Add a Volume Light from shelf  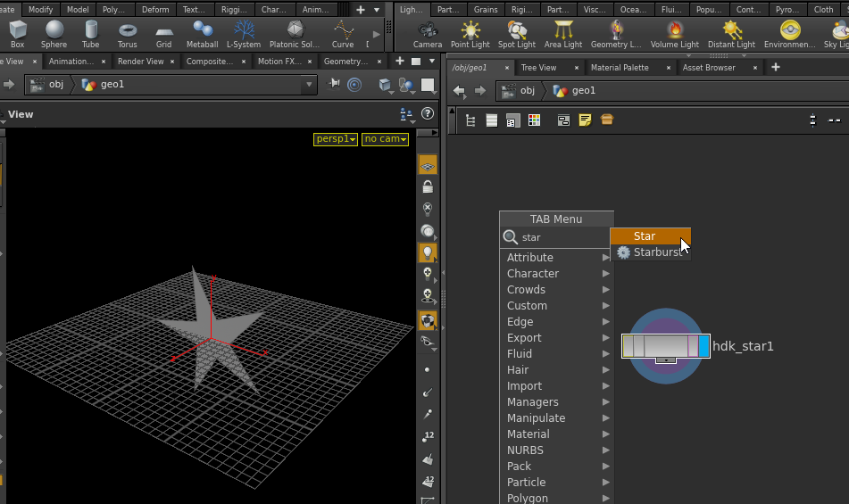pos(675,34)
